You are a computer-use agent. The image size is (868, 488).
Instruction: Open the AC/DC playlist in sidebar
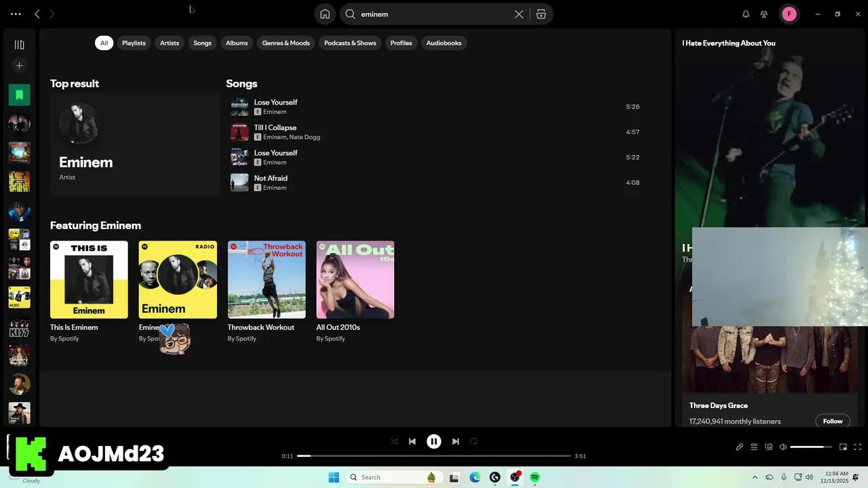(19, 298)
